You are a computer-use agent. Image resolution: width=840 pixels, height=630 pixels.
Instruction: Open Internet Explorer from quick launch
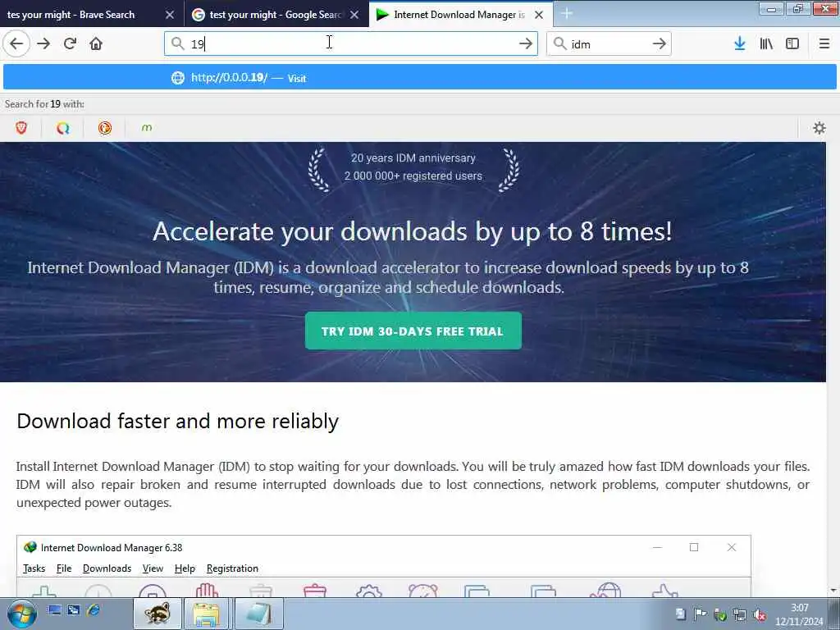94,609
